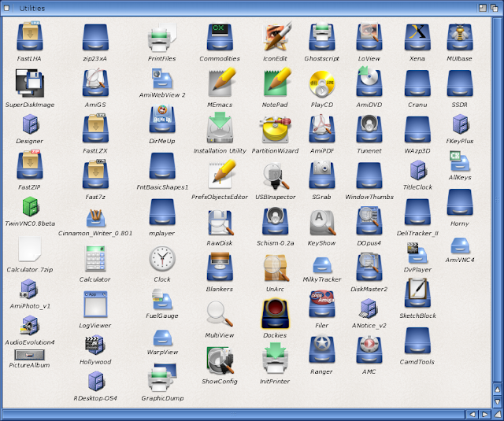Launch the PartitionWizard icon
Viewport: 504px width, 421px height.
[276, 130]
